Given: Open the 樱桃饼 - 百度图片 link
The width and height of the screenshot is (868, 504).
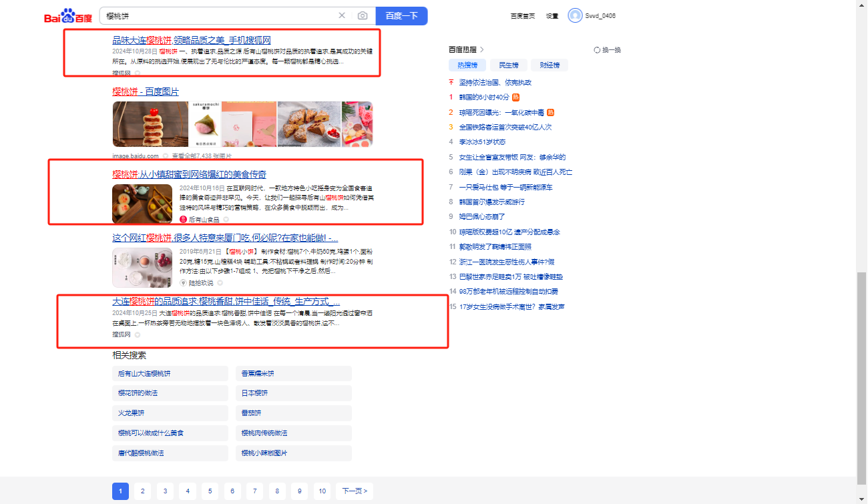Looking at the screenshot, I should [146, 91].
